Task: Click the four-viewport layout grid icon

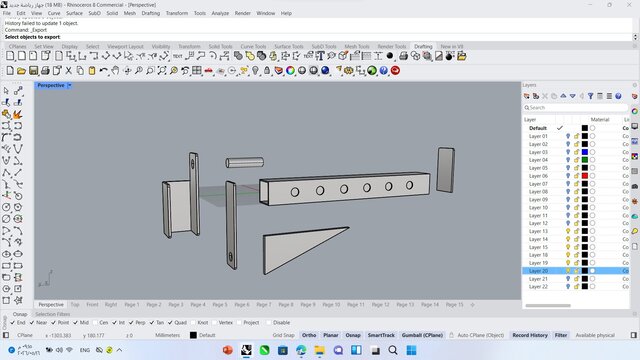Action: coord(197,71)
